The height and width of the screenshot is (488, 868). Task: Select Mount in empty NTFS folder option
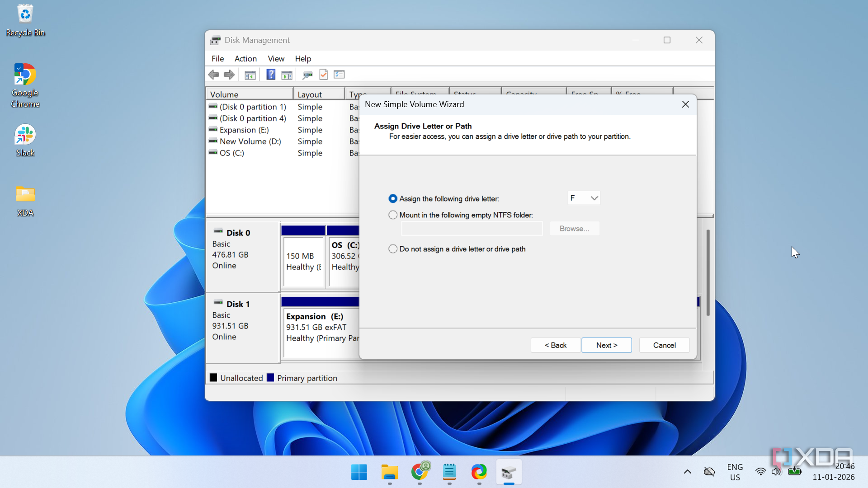tap(393, 215)
